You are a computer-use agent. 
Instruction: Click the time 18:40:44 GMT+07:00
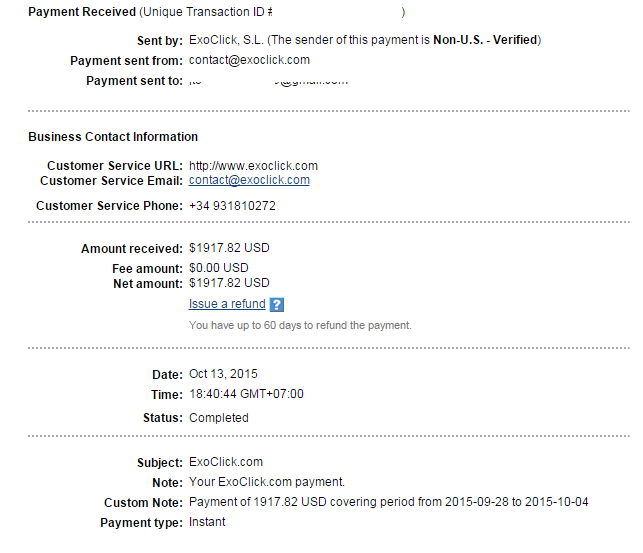[x=246, y=394]
